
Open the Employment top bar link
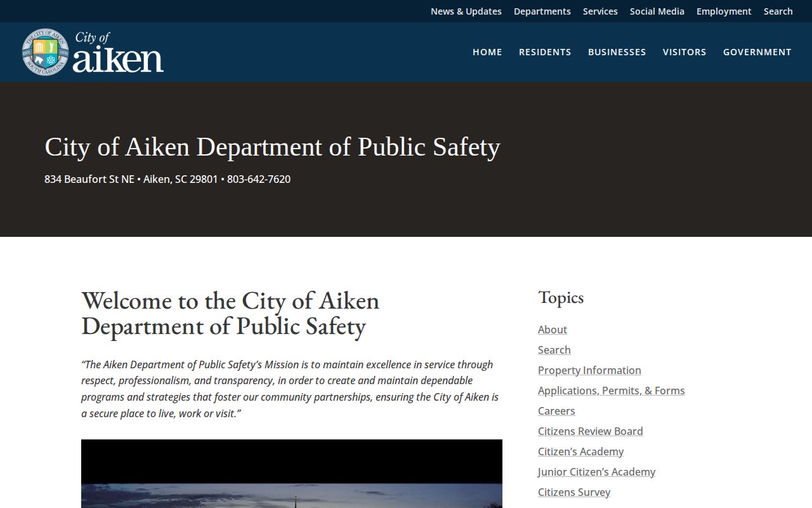(724, 11)
